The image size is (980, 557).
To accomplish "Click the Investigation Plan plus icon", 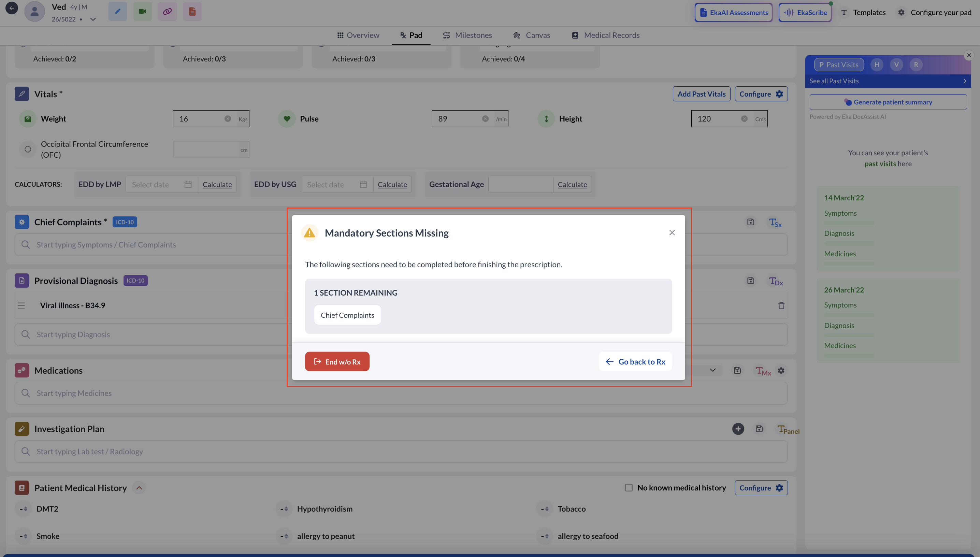I will click(738, 429).
